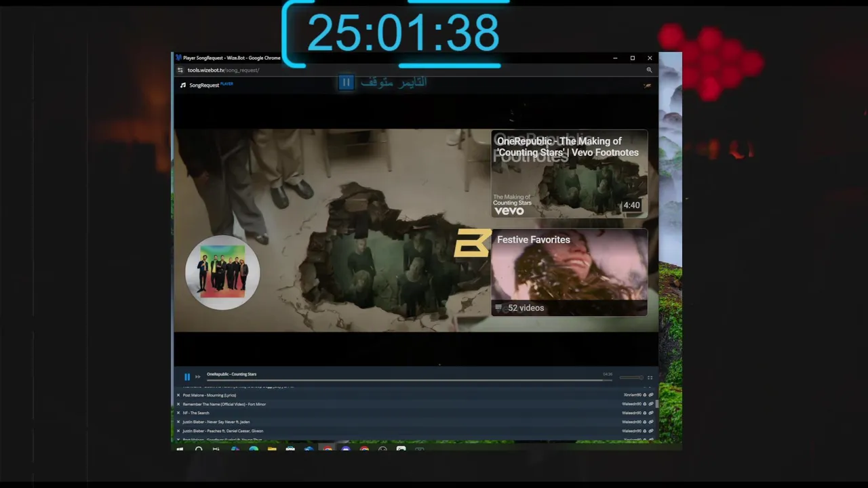Open the Making of Counting Stars video card
The image size is (868, 488).
pyautogui.click(x=569, y=174)
